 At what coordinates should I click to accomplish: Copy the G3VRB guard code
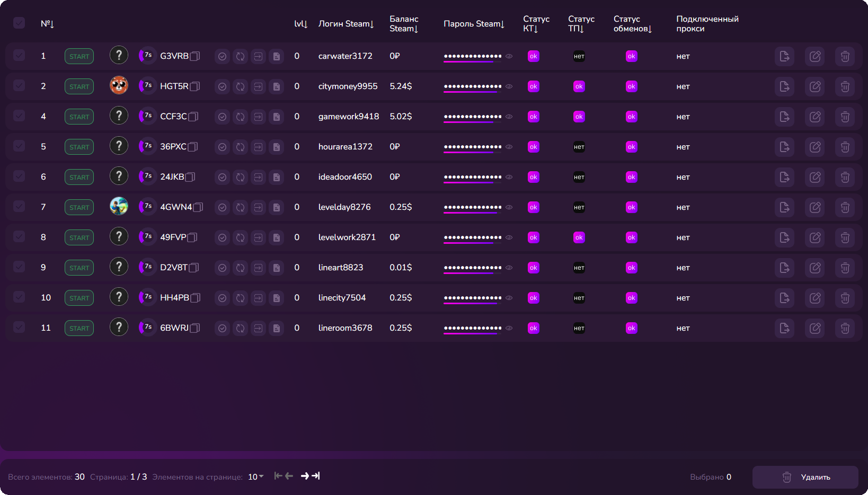tap(195, 56)
